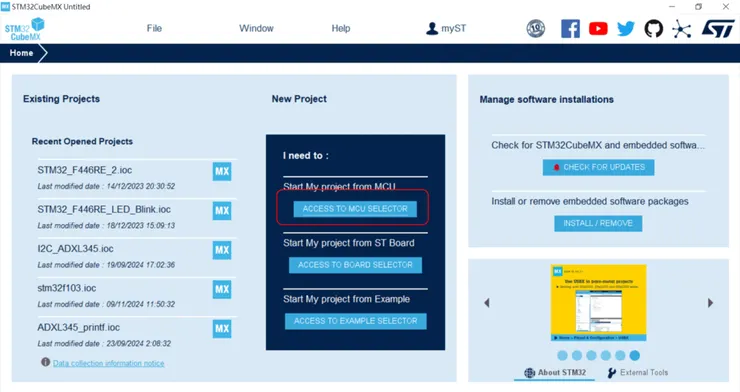
Task: Open the Data collection information notice link
Action: [x=109, y=363]
